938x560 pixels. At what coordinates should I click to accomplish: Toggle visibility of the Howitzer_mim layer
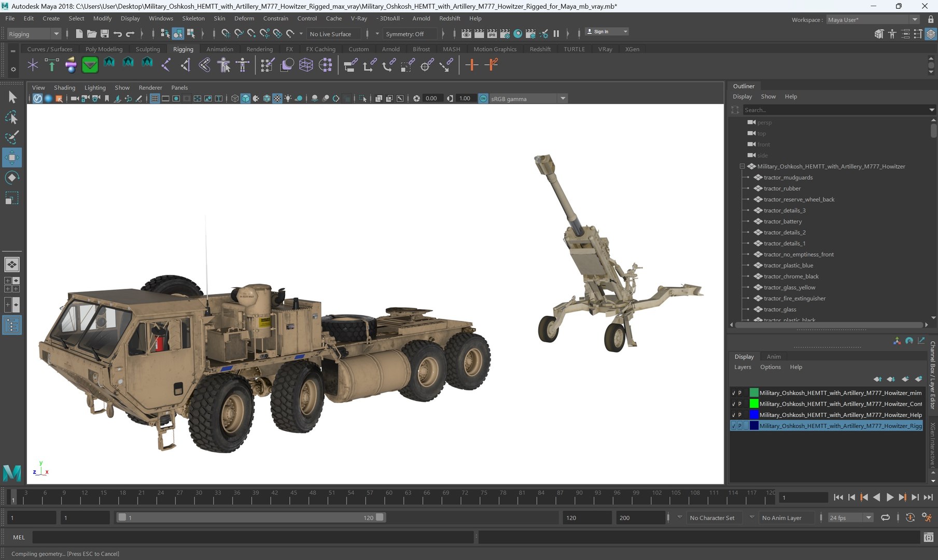point(733,393)
